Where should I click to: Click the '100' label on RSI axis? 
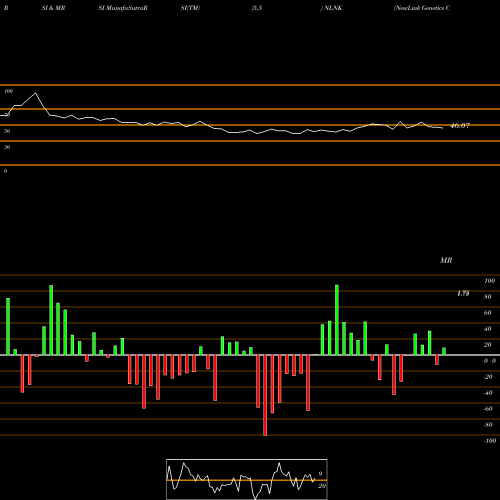pos(8,91)
